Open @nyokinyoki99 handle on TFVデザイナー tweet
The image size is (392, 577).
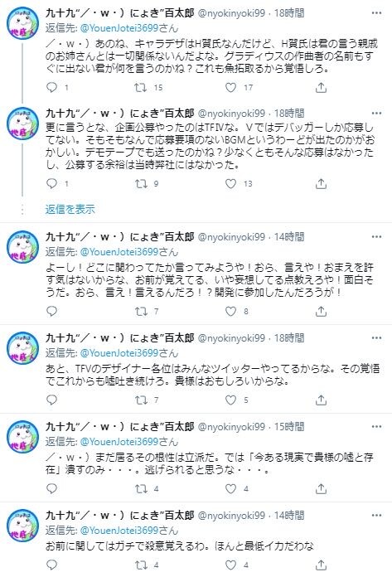tap(231, 338)
